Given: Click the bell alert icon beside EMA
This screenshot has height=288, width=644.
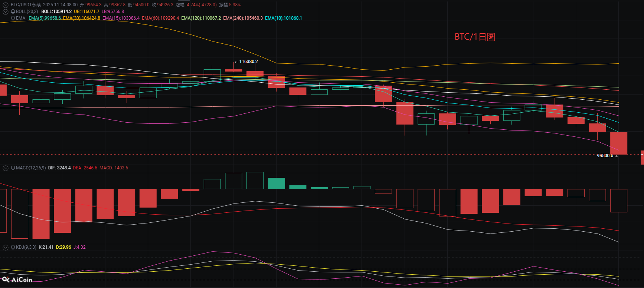Looking at the screenshot, I should [13, 18].
